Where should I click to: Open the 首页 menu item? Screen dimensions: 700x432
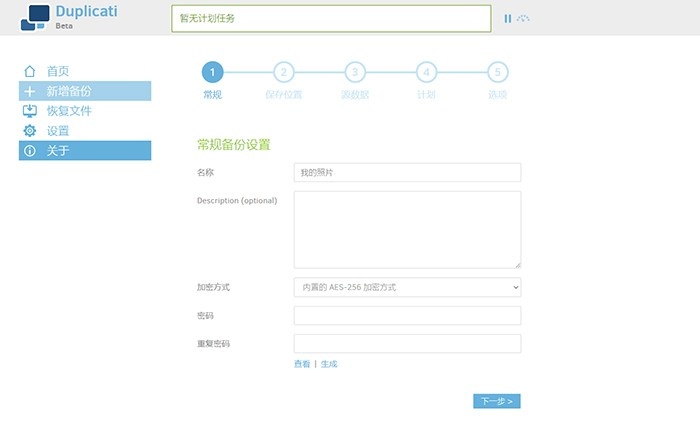pyautogui.click(x=85, y=71)
